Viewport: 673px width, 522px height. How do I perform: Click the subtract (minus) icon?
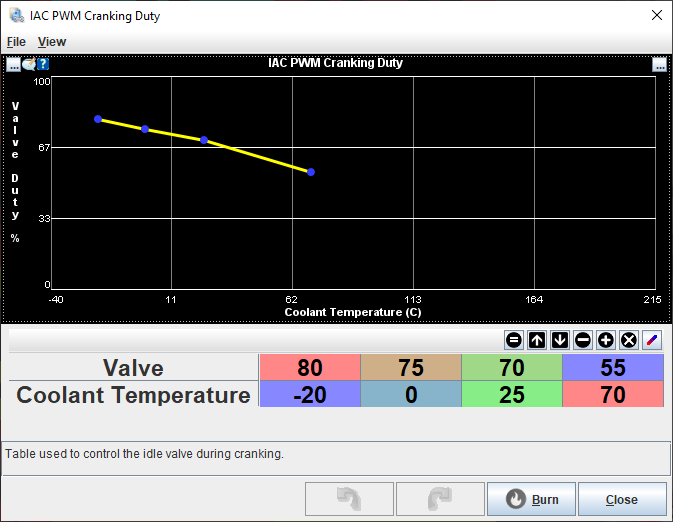[x=582, y=340]
